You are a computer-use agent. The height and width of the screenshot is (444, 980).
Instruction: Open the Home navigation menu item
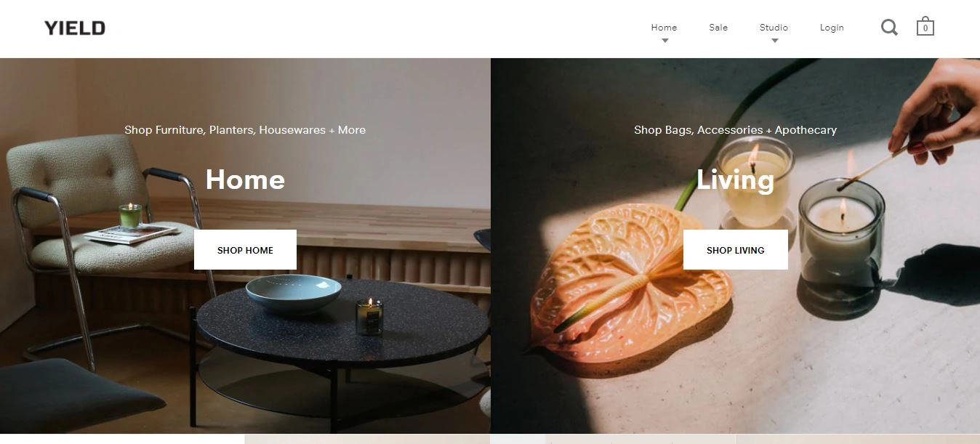click(664, 28)
